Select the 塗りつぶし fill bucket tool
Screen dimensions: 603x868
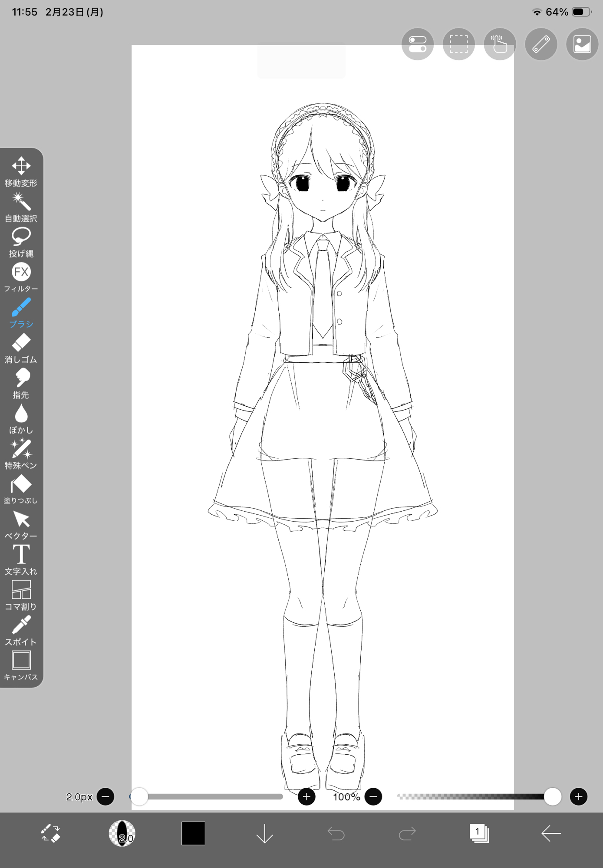21,489
